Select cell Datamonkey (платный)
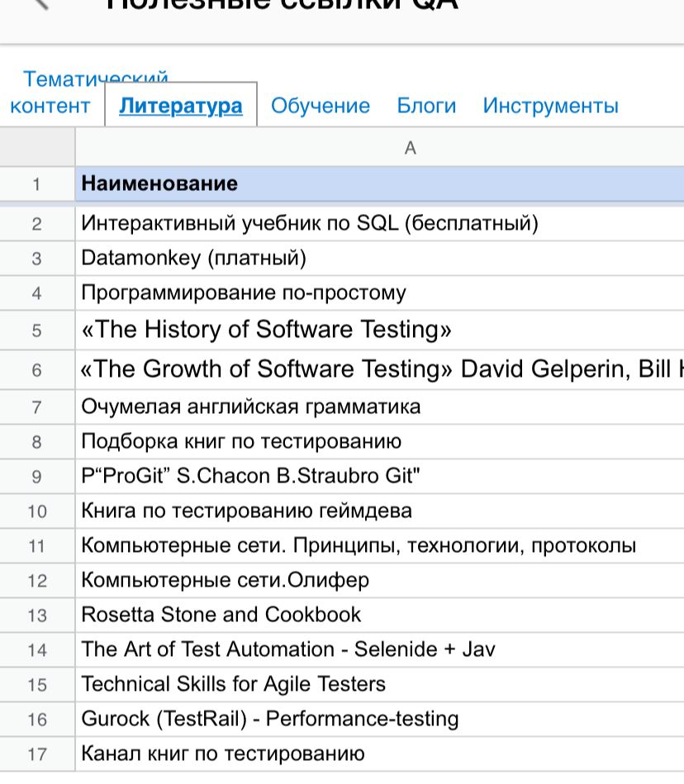Screen dimensions: 684x784 (380, 258)
